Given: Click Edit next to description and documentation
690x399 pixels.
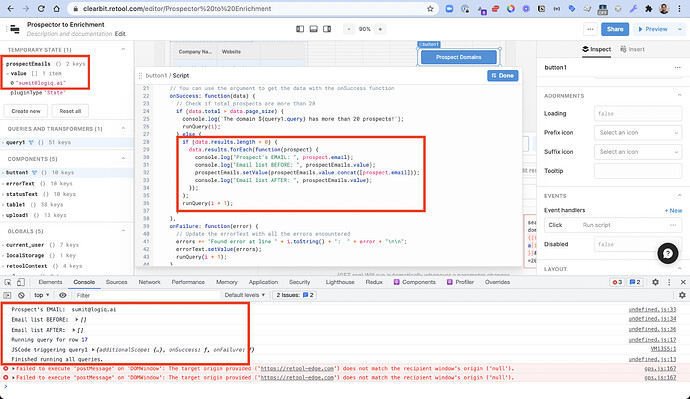Looking at the screenshot, I should tap(120, 34).
